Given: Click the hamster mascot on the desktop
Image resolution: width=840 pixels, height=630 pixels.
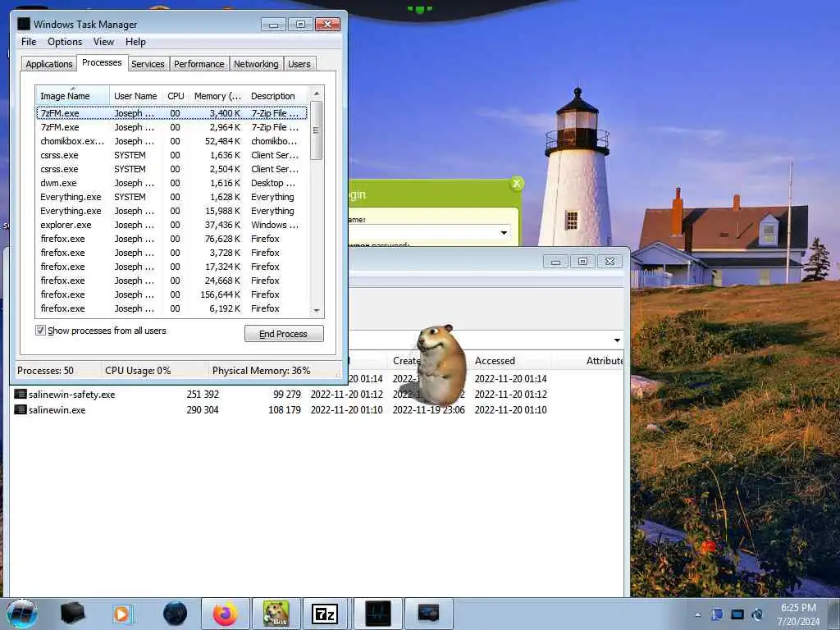Looking at the screenshot, I should click(441, 364).
